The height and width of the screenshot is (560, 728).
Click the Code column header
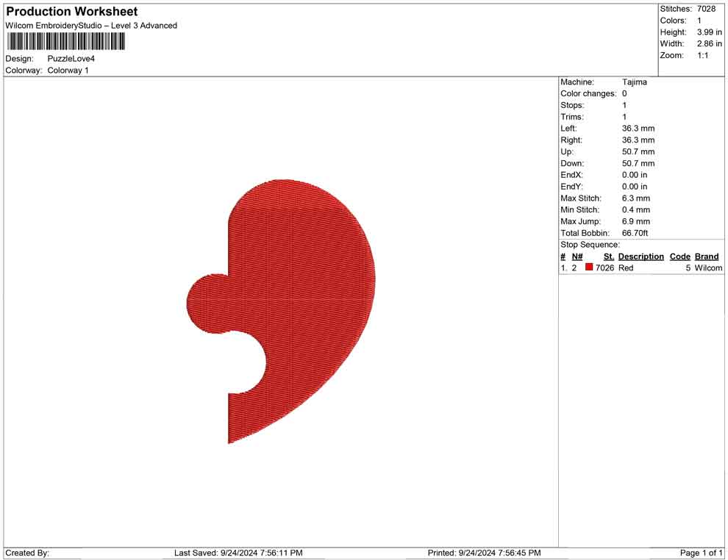[680, 256]
